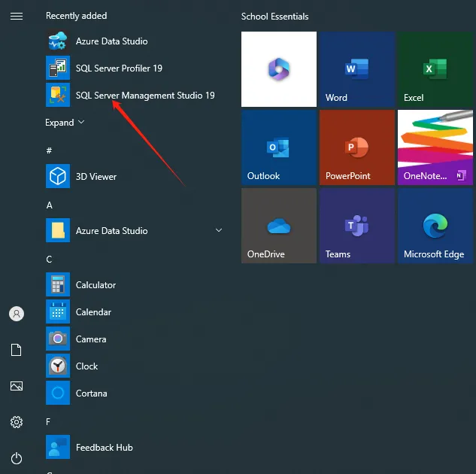Expand the Azure Data Studio folder chevron
The height and width of the screenshot is (474, 476).
[x=219, y=230]
